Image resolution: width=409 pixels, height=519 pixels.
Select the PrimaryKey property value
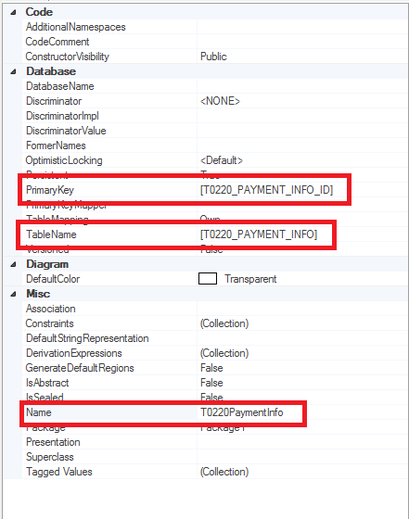pos(266,190)
